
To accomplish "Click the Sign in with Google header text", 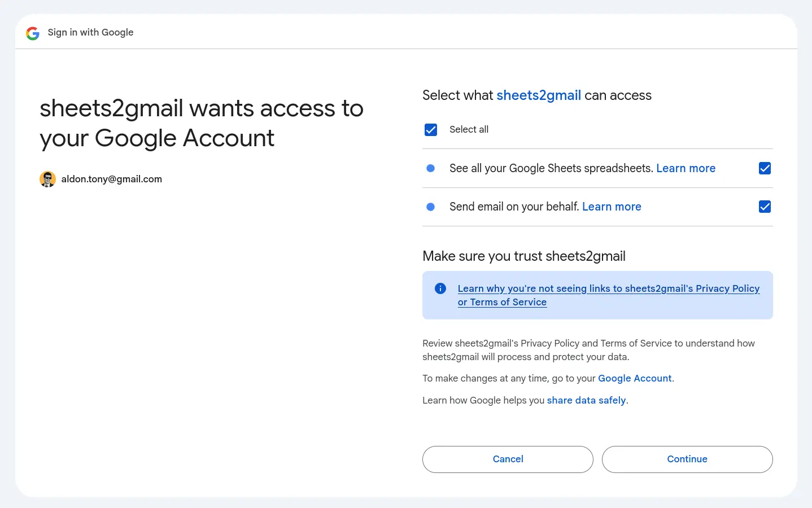I will [x=90, y=32].
